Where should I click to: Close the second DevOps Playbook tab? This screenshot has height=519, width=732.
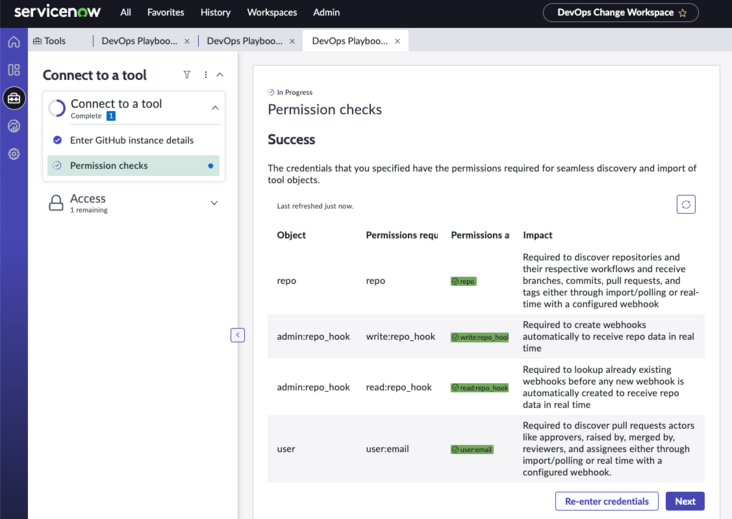[292, 41]
